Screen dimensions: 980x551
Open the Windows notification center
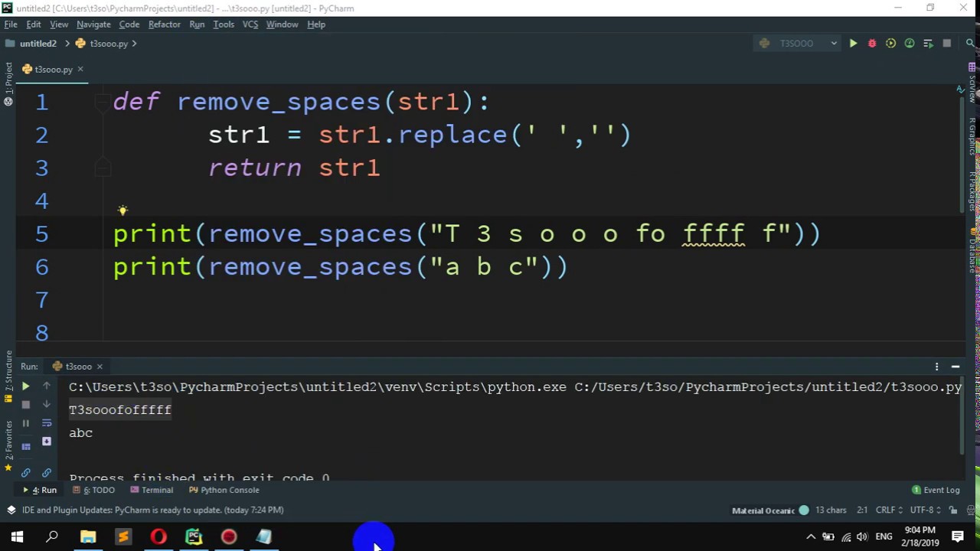[958, 537]
